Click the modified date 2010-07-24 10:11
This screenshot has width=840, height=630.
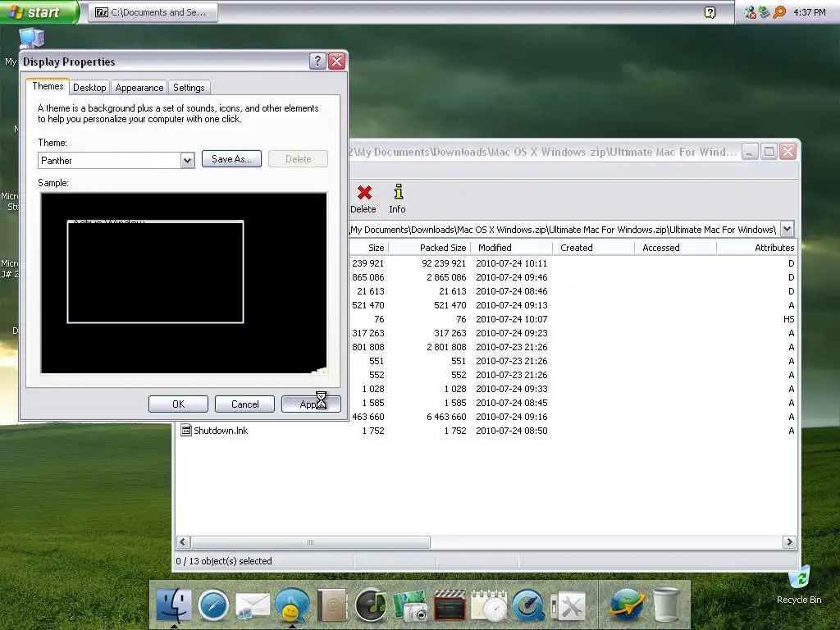click(x=512, y=263)
